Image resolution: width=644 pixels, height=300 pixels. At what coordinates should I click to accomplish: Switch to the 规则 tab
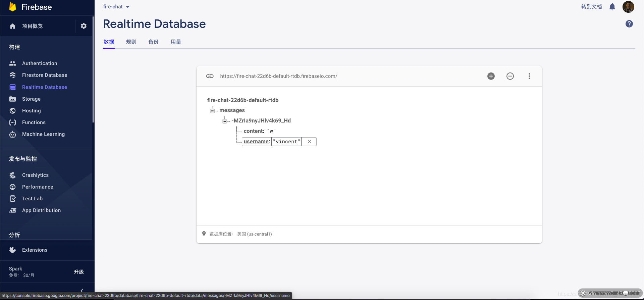(x=131, y=42)
